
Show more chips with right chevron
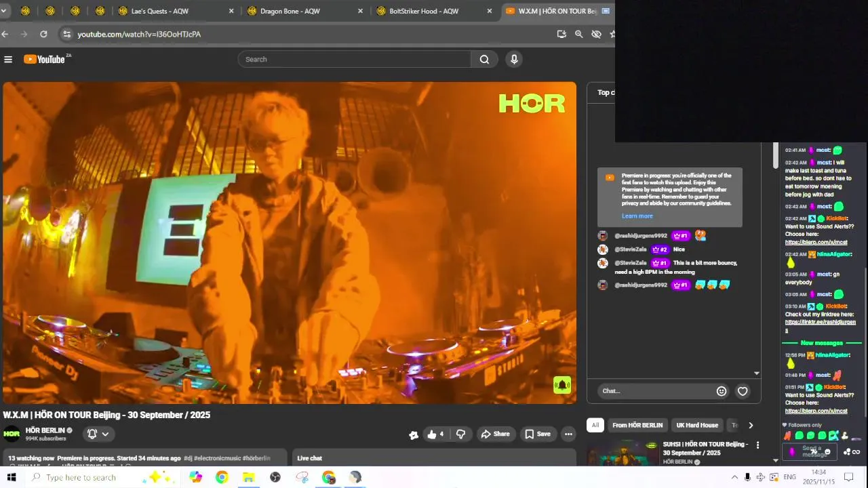[x=751, y=425]
